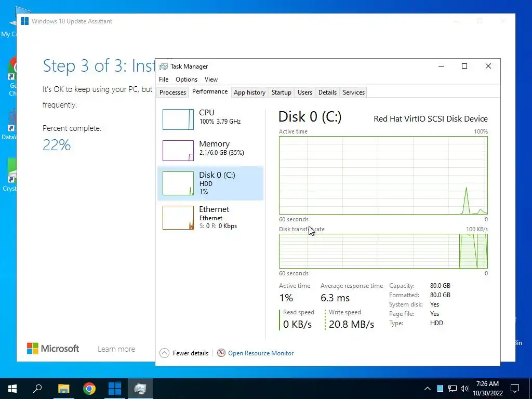Maximize the Task Manager window

point(464,66)
